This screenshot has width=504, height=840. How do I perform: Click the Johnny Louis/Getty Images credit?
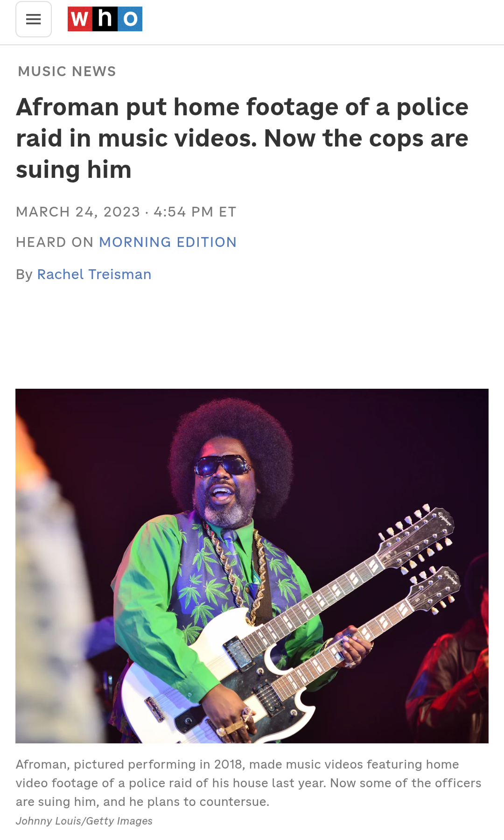[84, 821]
